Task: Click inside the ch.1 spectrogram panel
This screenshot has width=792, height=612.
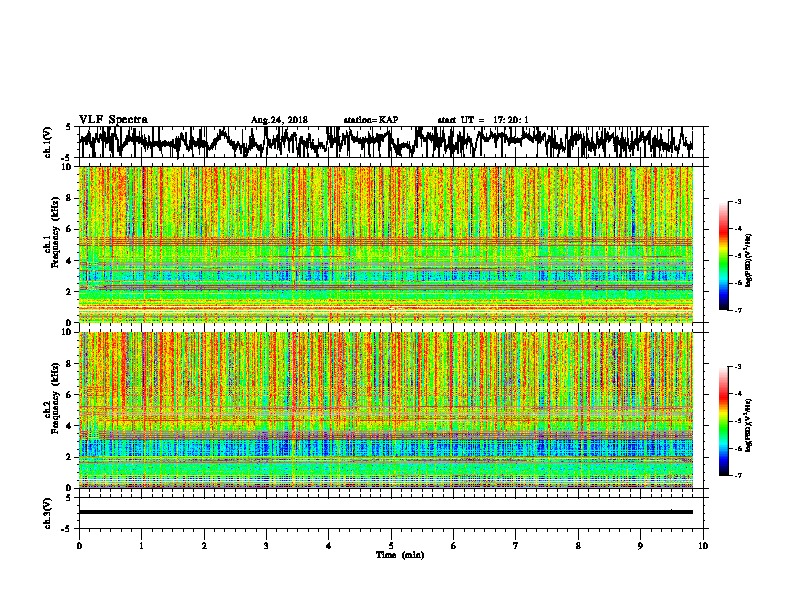Action: (386, 244)
